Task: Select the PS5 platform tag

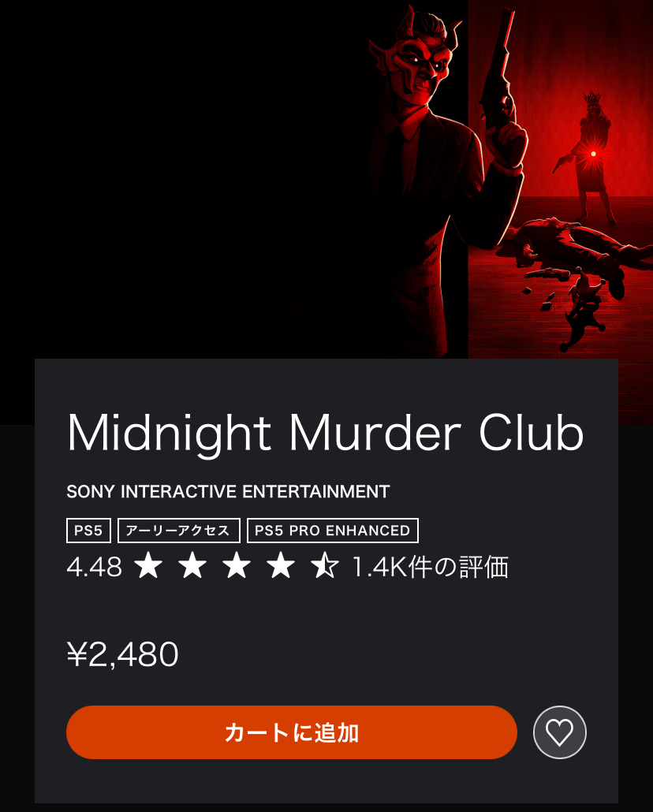Action: point(88,531)
